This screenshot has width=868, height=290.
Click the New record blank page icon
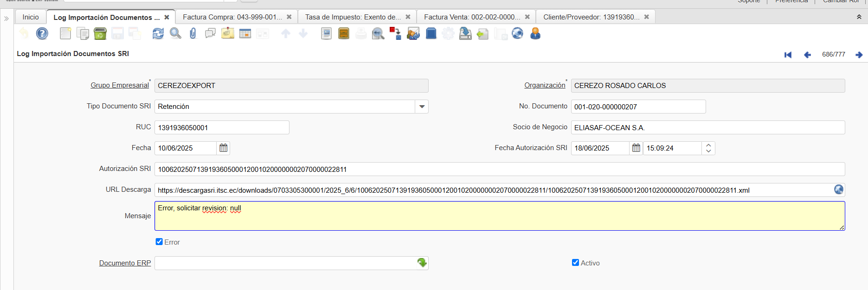click(x=65, y=33)
